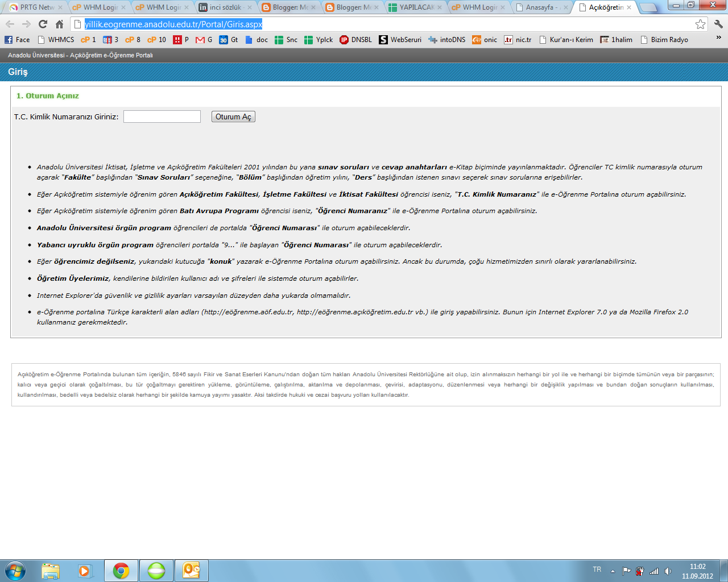This screenshot has width=728, height=582.
Task: Expand hidden system tray icons arrow
Action: pos(613,571)
